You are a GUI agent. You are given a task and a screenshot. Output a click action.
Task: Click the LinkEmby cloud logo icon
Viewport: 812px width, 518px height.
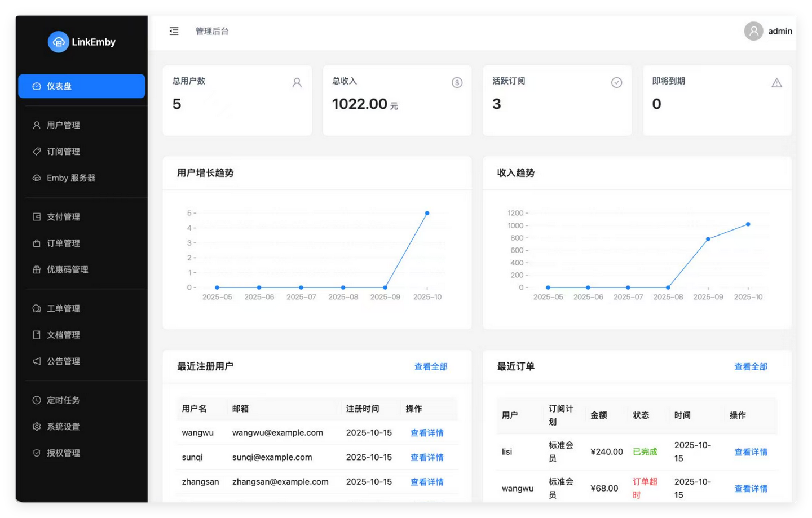58,42
